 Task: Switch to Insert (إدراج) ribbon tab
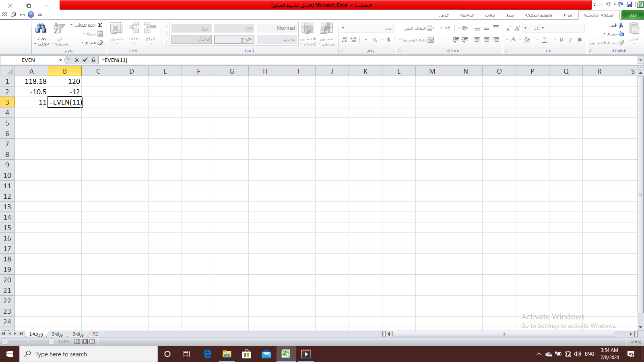pos(568,15)
